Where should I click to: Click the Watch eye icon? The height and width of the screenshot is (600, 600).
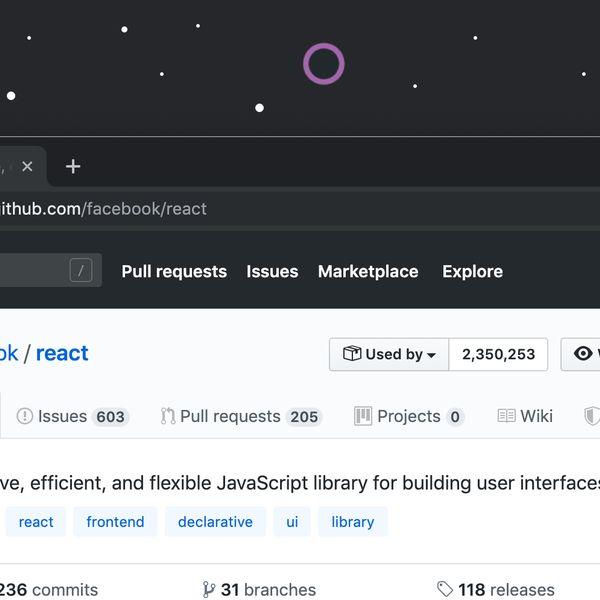pos(583,353)
